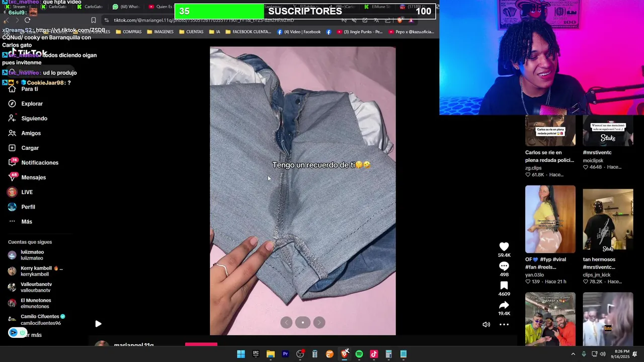Open El Munetones followed account
Viewport: 644px width, 362px height.
[x=29, y=303]
